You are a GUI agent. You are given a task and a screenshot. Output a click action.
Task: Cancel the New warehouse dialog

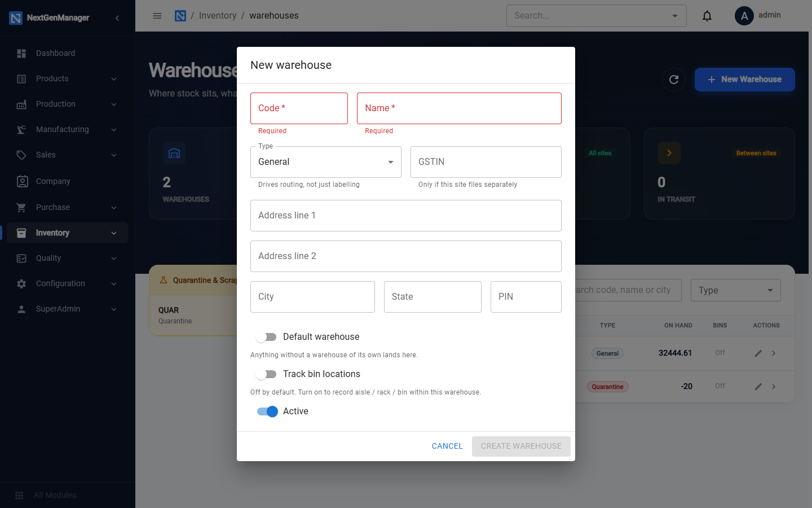[447, 446]
